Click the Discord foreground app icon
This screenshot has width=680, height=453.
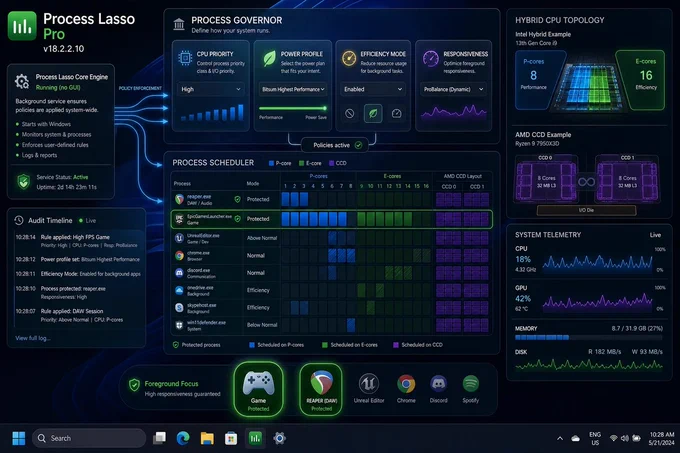tap(438, 384)
